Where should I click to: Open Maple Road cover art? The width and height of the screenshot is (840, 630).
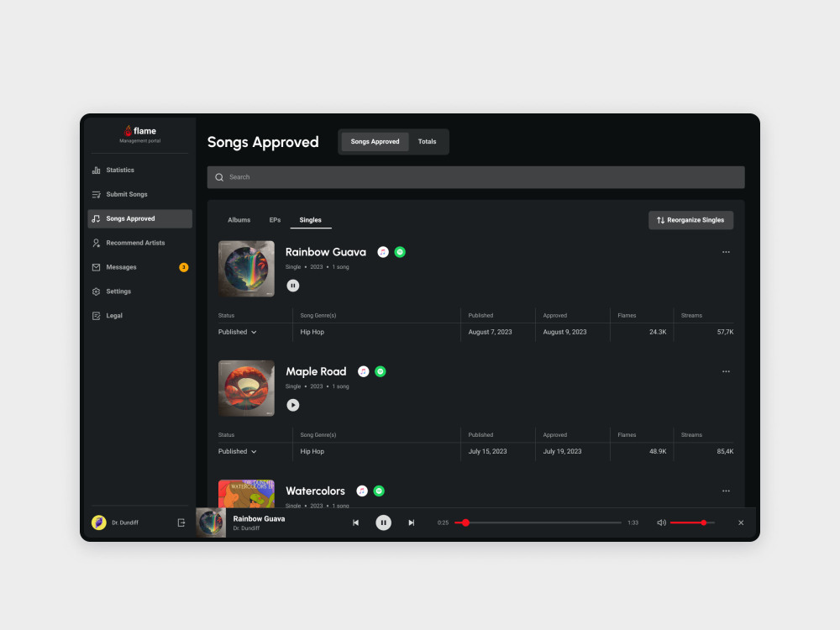click(x=246, y=388)
